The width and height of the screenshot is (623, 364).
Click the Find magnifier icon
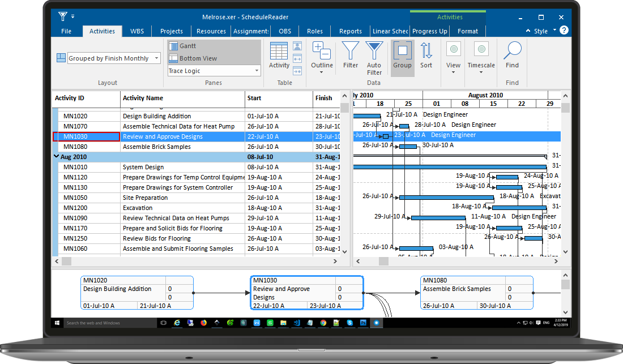(512, 51)
